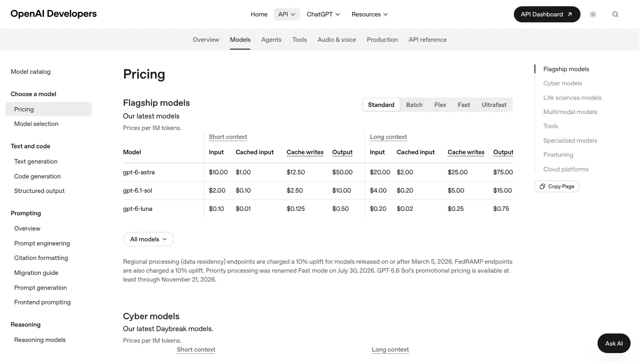Open the API Dashboard

(547, 14)
